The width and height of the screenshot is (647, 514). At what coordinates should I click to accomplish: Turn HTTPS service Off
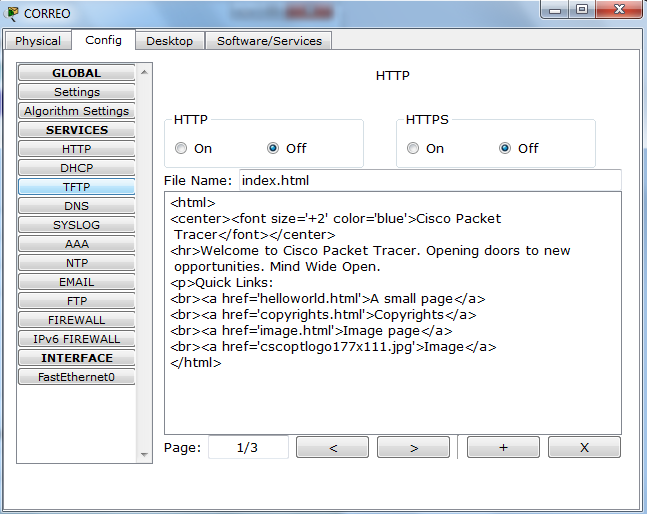point(505,148)
